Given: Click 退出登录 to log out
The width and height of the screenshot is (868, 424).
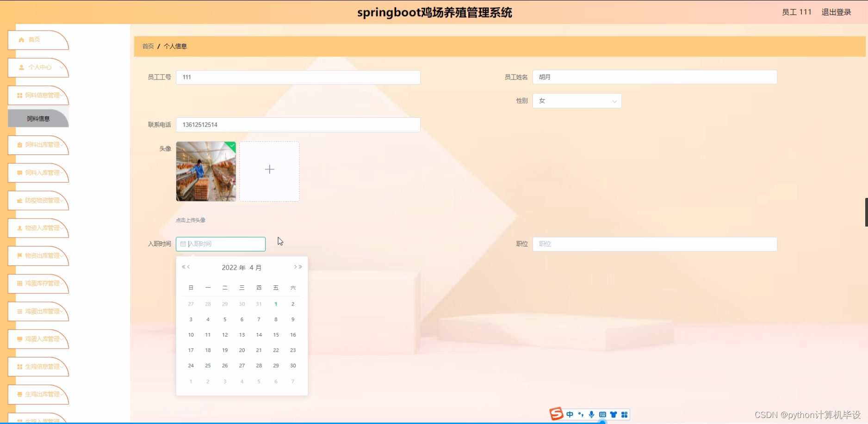Looking at the screenshot, I should (836, 12).
